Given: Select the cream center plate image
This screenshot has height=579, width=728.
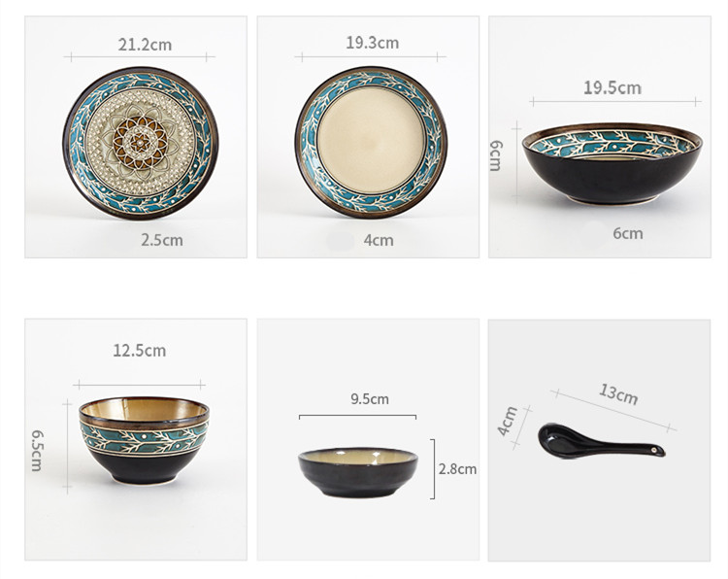Looking at the screenshot, I should [371, 142].
